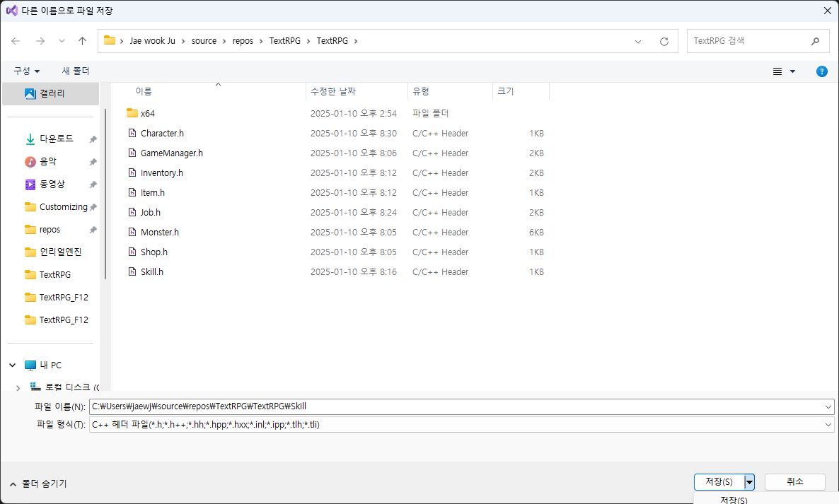The image size is (839, 504).
Task: Select the Monster.h file icon
Action: [x=132, y=232]
